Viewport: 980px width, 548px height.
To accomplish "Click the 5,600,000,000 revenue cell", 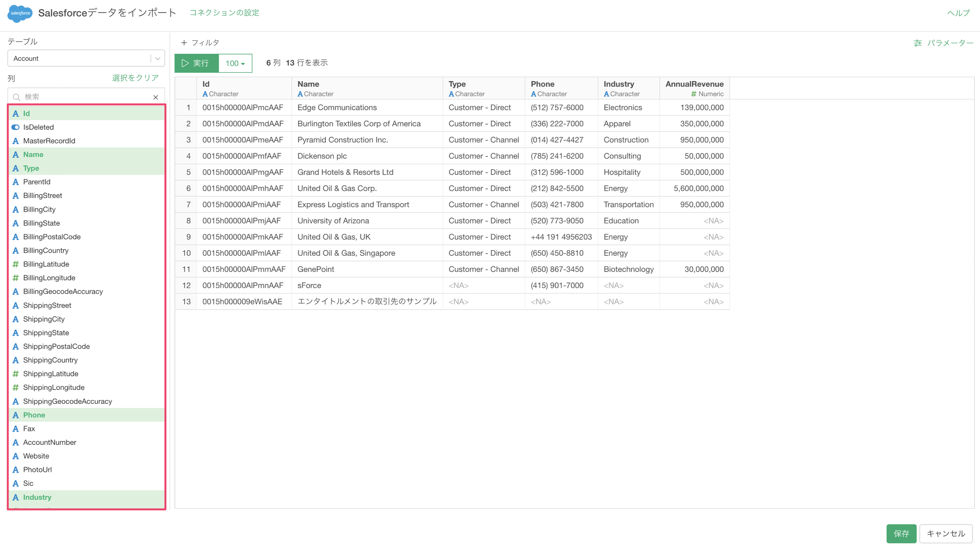I will (x=694, y=188).
